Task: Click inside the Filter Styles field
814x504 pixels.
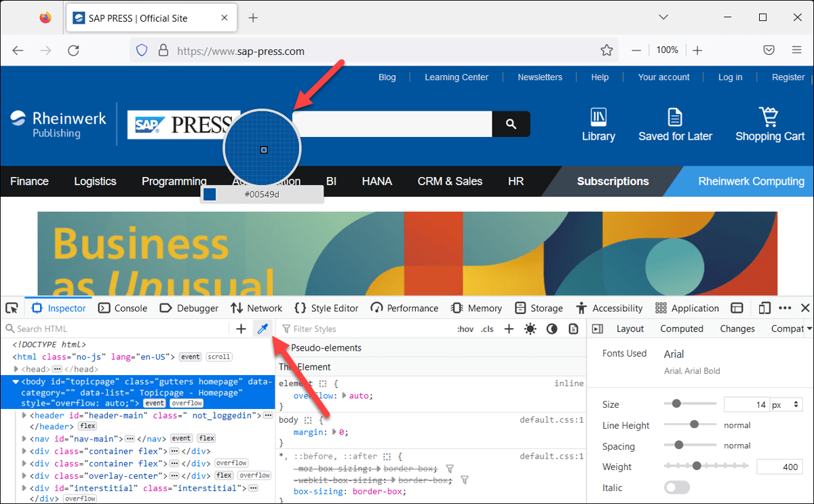Action: coord(319,328)
